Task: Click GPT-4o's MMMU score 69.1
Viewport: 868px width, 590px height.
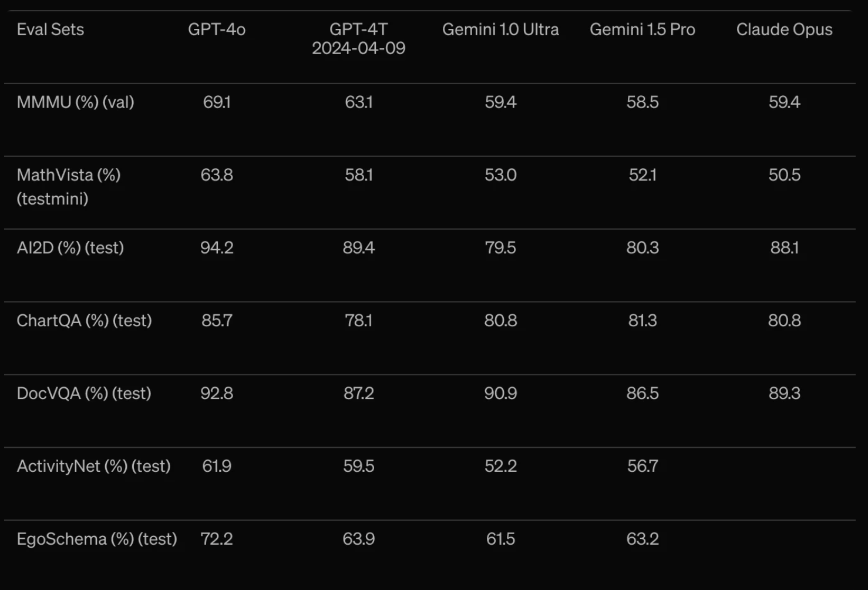Action: [x=217, y=102]
